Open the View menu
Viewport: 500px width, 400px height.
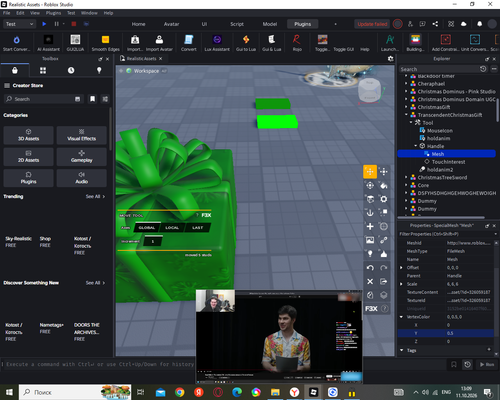35,13
